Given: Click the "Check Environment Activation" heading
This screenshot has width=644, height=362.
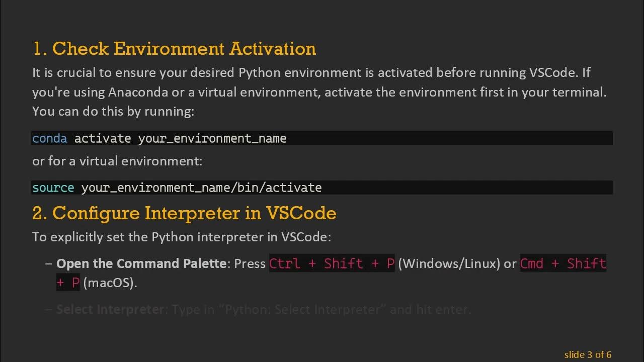Looking at the screenshot, I should pyautogui.click(x=174, y=49).
